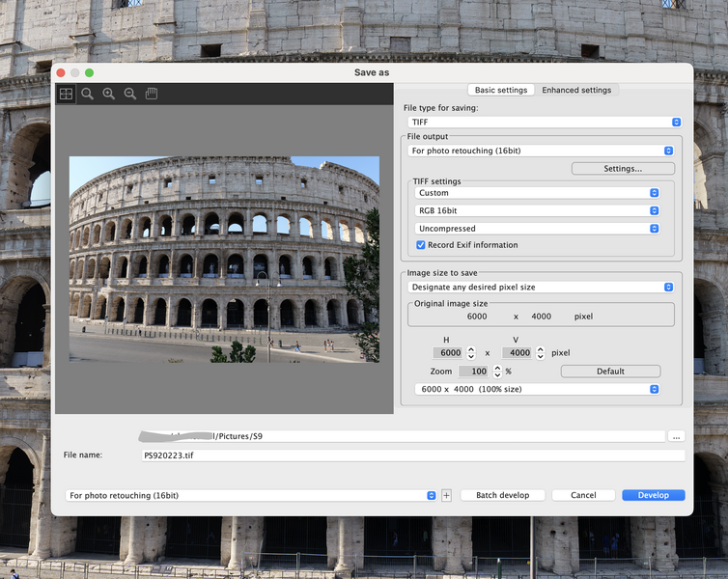Image resolution: width=728 pixels, height=579 pixels.
Task: Select the Basic settings tab
Action: (501, 90)
